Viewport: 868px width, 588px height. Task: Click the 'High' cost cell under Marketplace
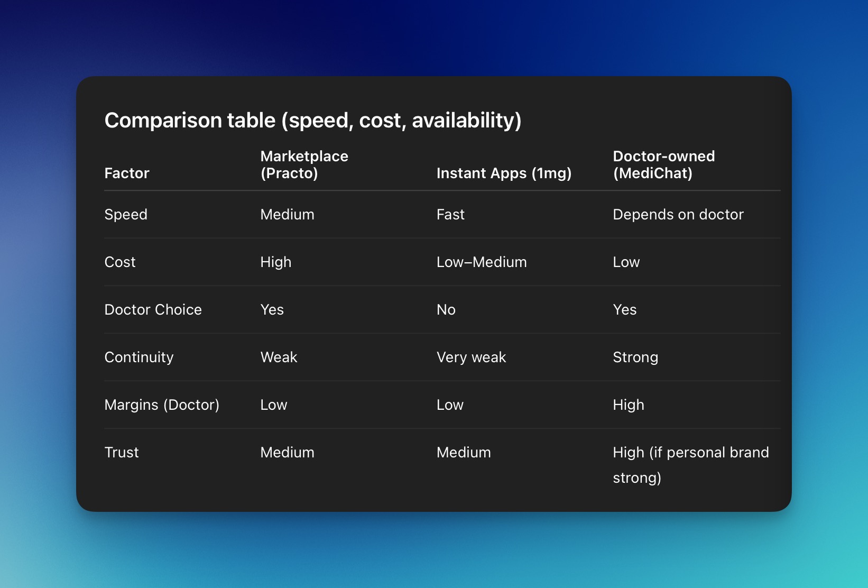[x=275, y=262]
